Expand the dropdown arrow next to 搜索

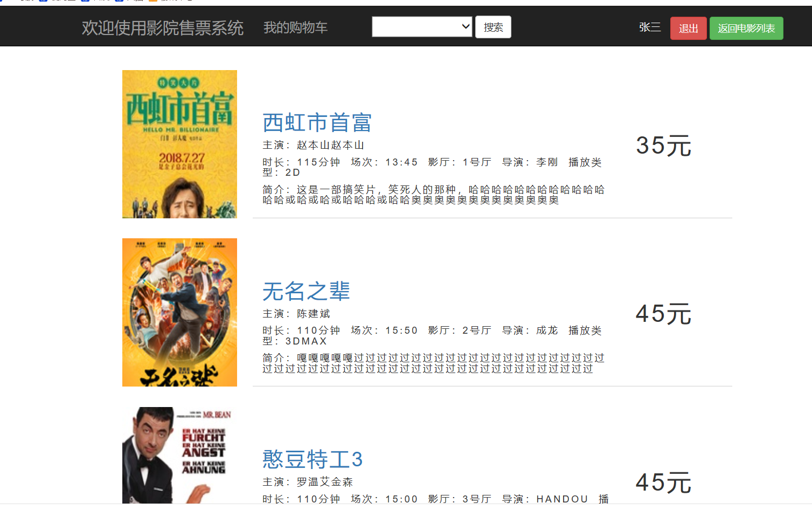pyautogui.click(x=464, y=26)
